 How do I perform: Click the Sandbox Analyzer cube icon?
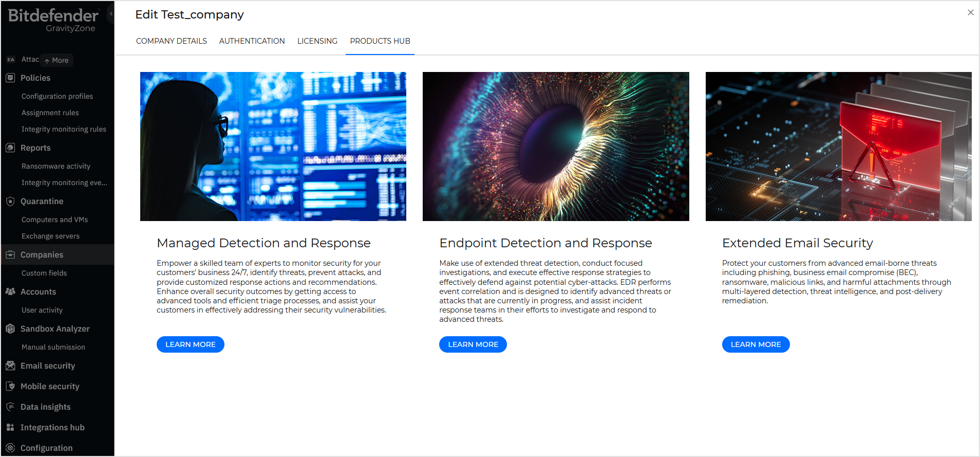click(x=10, y=328)
